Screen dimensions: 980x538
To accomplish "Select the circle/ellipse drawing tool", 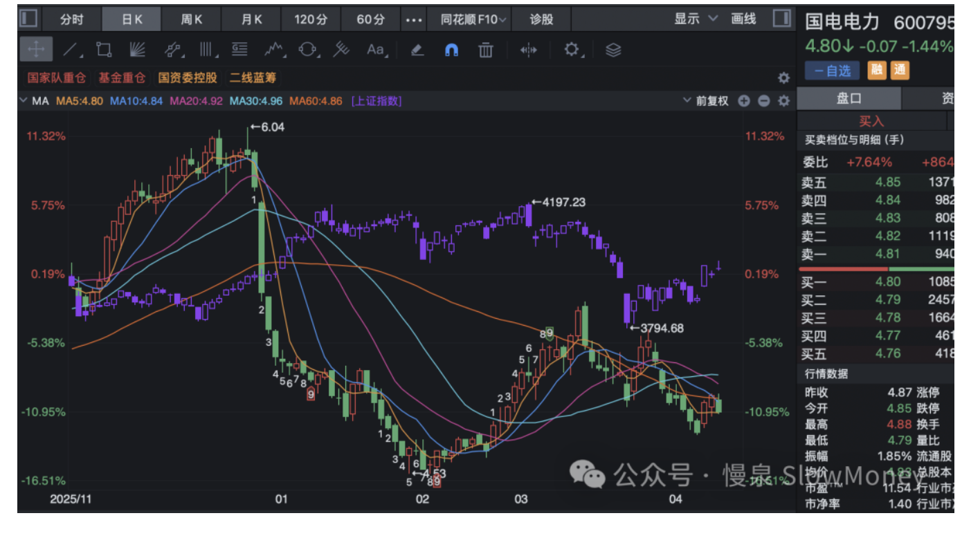I will 308,50.
